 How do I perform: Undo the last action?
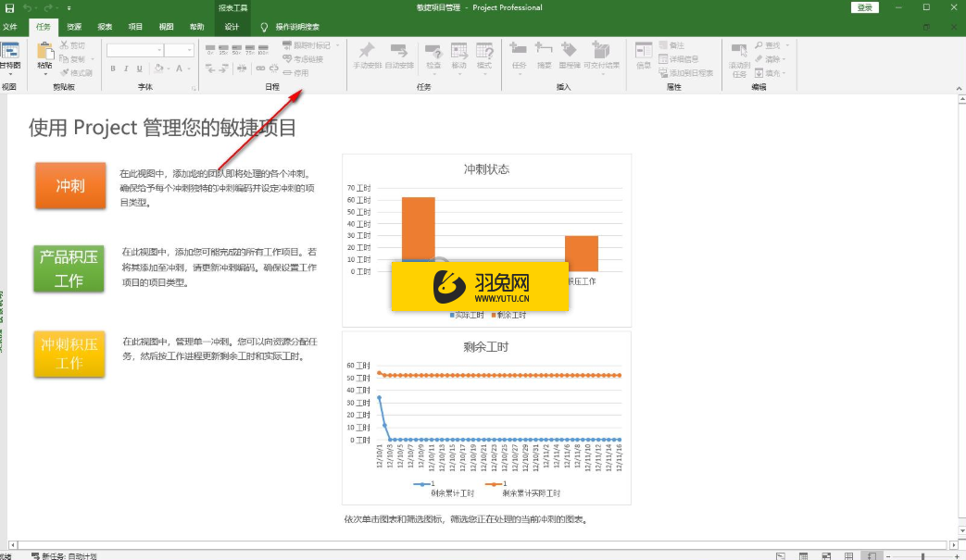pos(27,8)
